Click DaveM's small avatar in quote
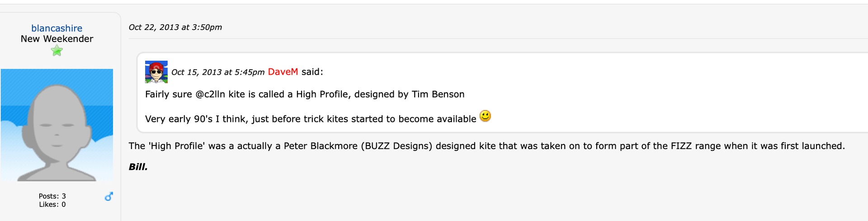The image size is (868, 221). coord(156,72)
